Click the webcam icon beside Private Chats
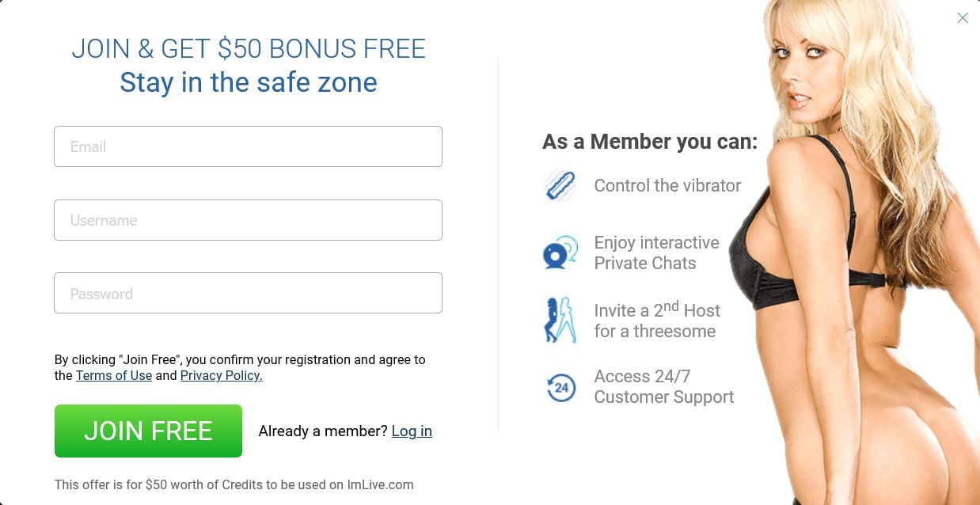The width and height of the screenshot is (980, 505). [560, 252]
